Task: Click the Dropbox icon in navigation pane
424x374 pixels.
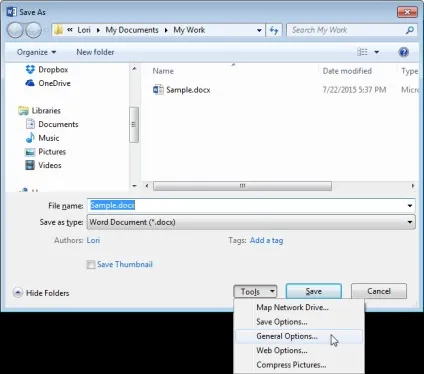Action: [x=30, y=69]
